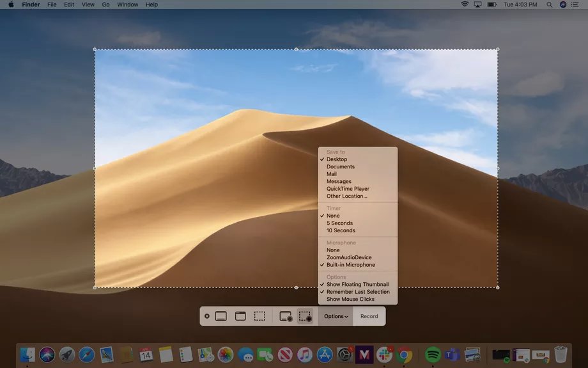Screen dimensions: 588x368
Task: Disable Show Floating Thumbnail option
Action: (357, 284)
